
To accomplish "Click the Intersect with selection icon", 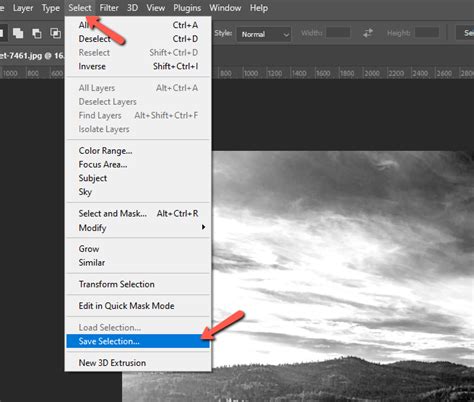I will [x=55, y=33].
